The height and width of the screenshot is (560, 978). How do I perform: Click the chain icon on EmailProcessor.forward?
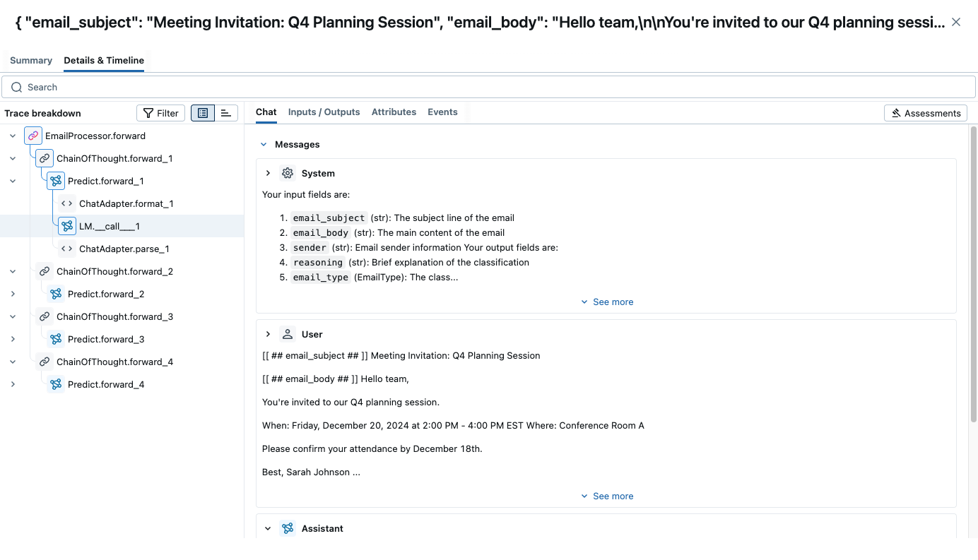(x=33, y=134)
